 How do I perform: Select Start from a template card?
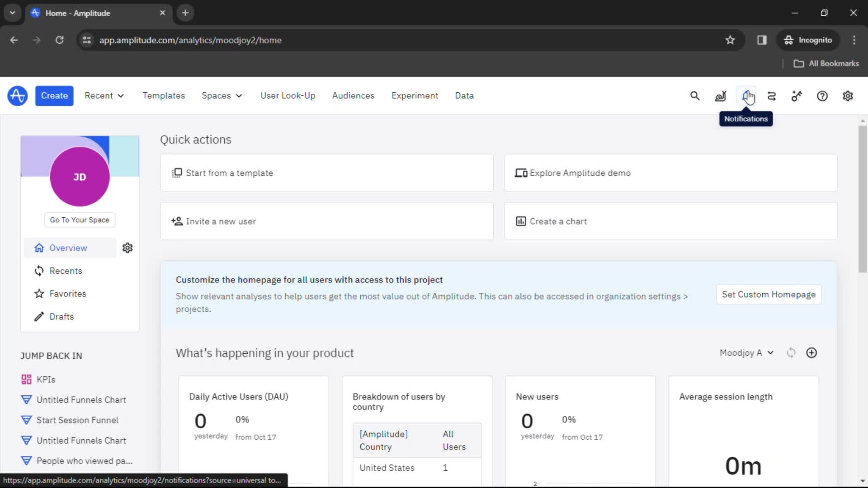326,173
